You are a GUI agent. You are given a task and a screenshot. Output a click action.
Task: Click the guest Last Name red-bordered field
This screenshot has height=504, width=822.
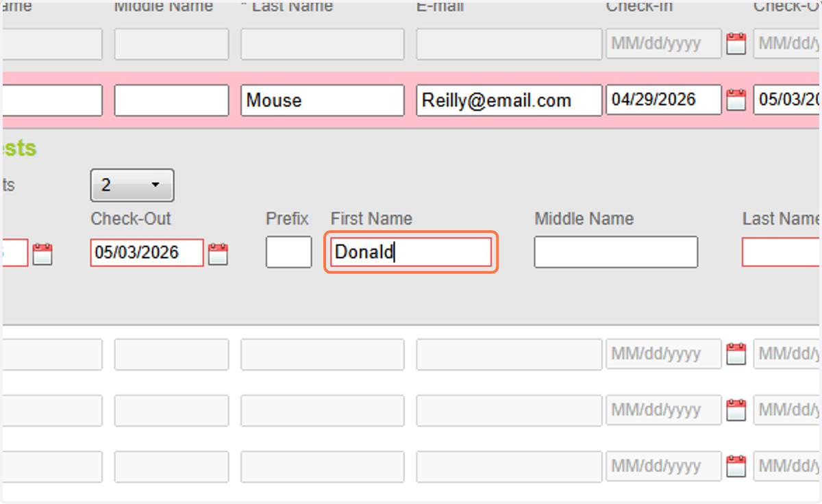[x=781, y=252]
